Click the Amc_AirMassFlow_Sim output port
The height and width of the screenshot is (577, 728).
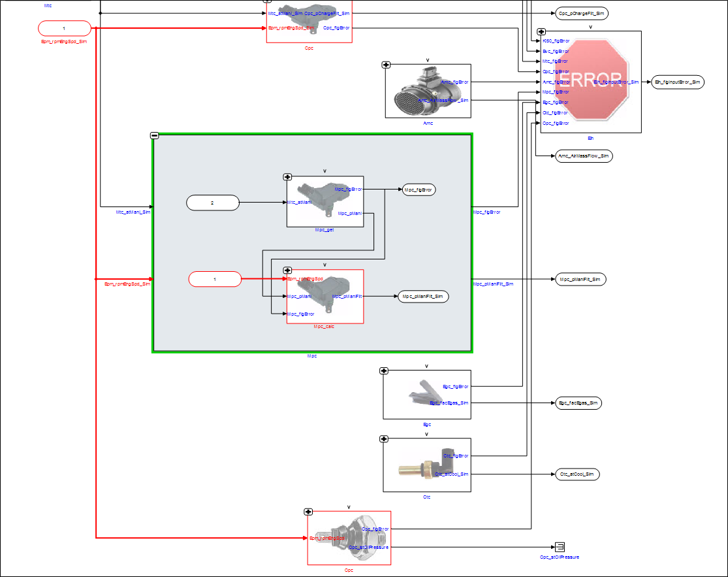[583, 156]
